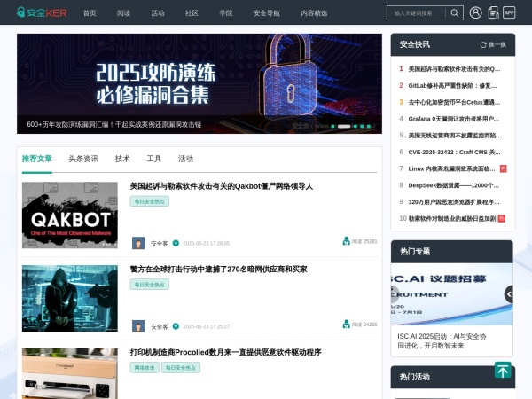Open the QAKBOT article thumbnail
Screen dimensions: 532x399
pos(70,215)
